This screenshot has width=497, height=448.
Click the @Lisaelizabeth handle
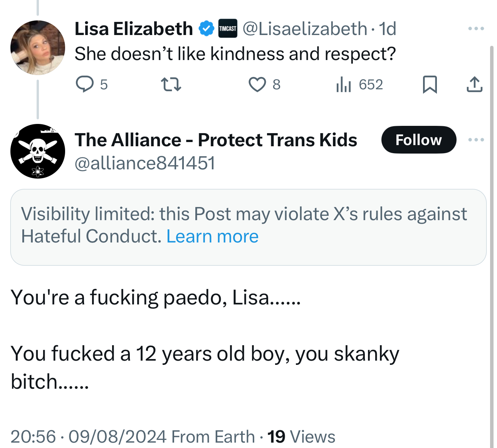(x=304, y=29)
